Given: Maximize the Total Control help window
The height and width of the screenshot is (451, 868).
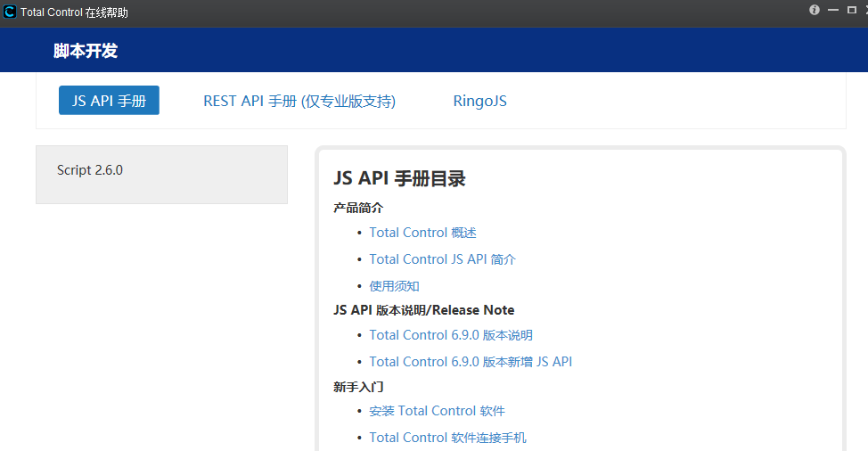Looking at the screenshot, I should point(852,10).
